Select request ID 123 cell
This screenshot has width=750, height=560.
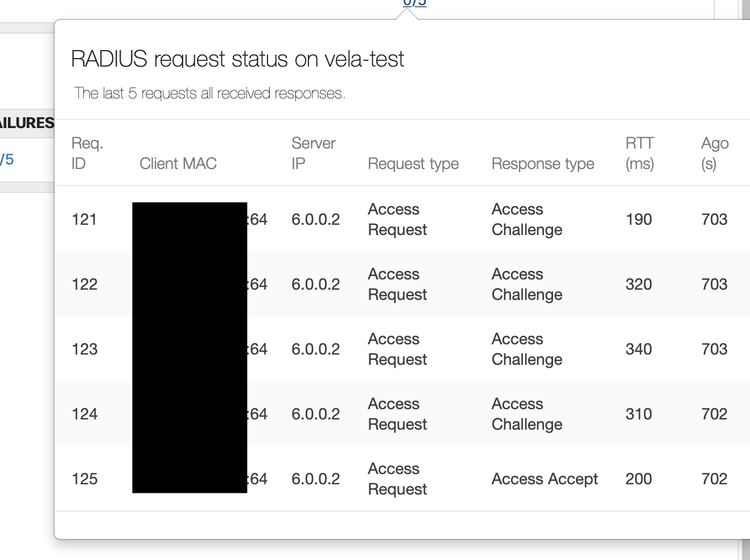85,349
